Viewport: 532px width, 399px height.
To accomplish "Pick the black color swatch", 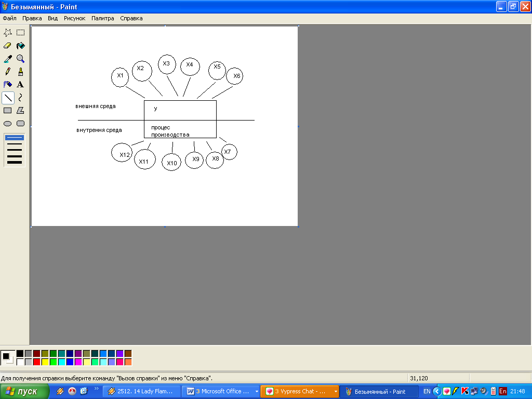I will 20,354.
